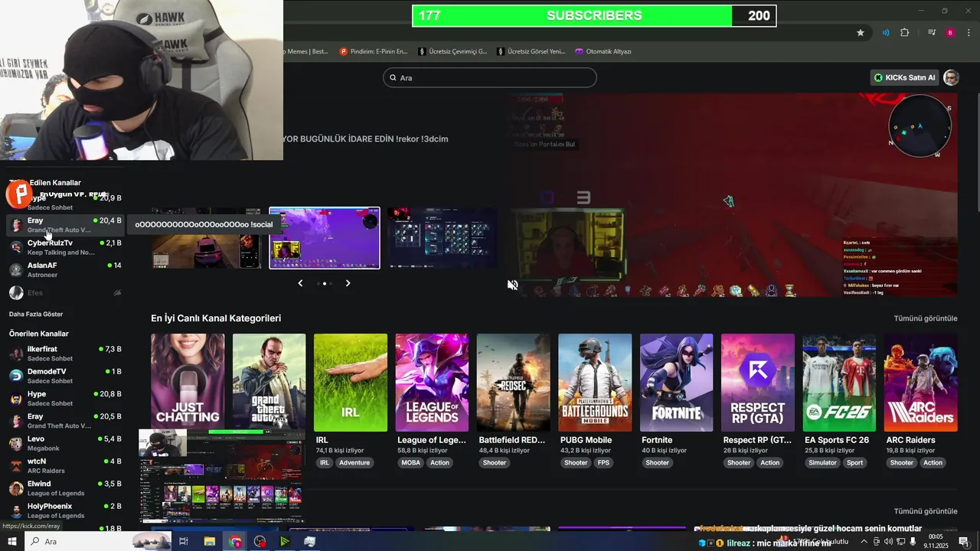Show hidden system tray icons chevron
The image size is (980, 551).
864,542
